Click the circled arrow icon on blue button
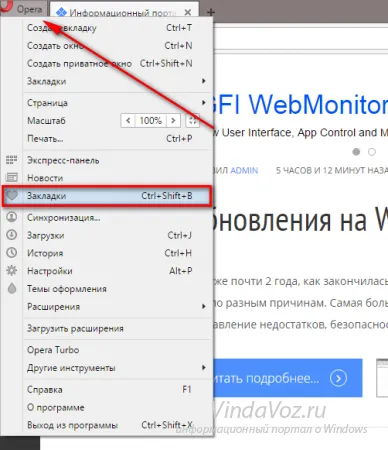Screen dimensions: 388x450 point(338,378)
